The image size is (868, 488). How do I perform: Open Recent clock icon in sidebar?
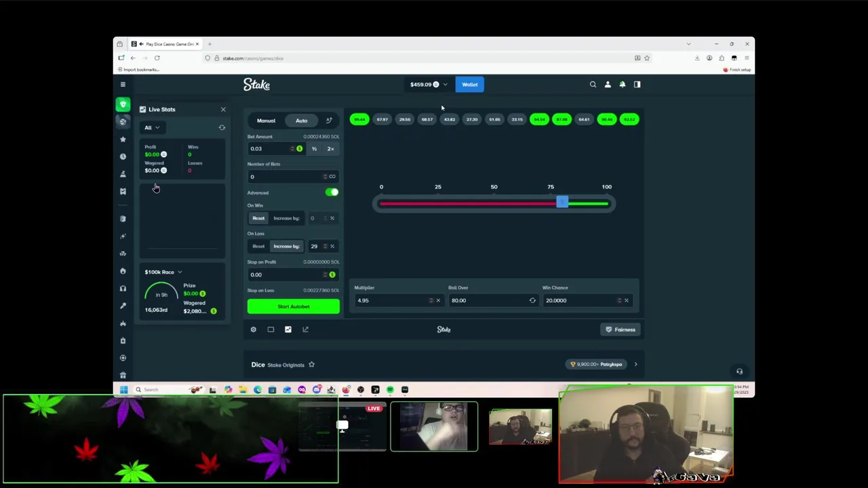click(x=123, y=157)
